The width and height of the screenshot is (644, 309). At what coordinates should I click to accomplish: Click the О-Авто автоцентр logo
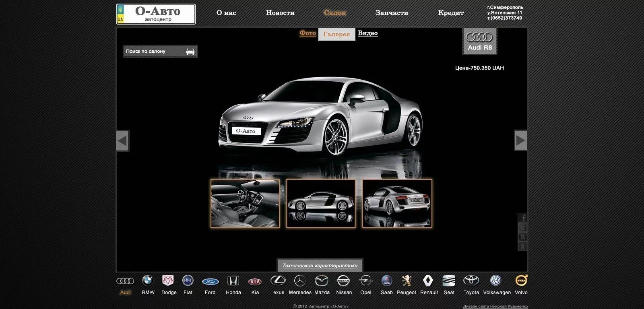[156, 14]
